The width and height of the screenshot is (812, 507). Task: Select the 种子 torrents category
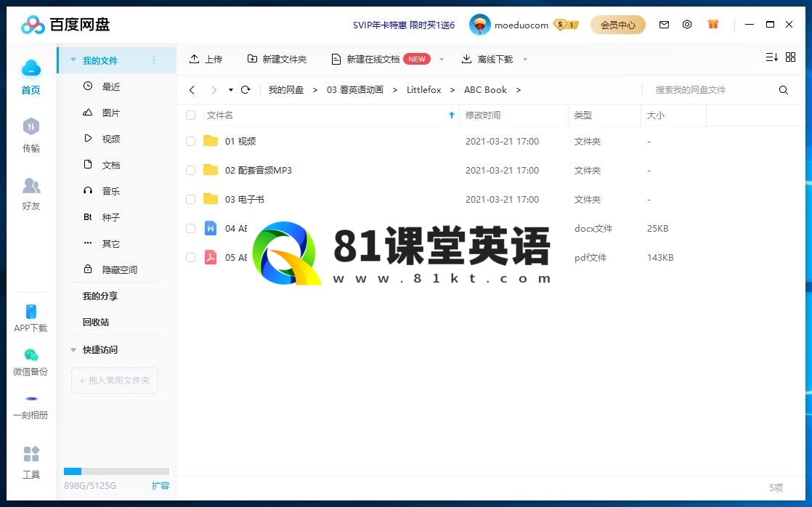click(102, 217)
